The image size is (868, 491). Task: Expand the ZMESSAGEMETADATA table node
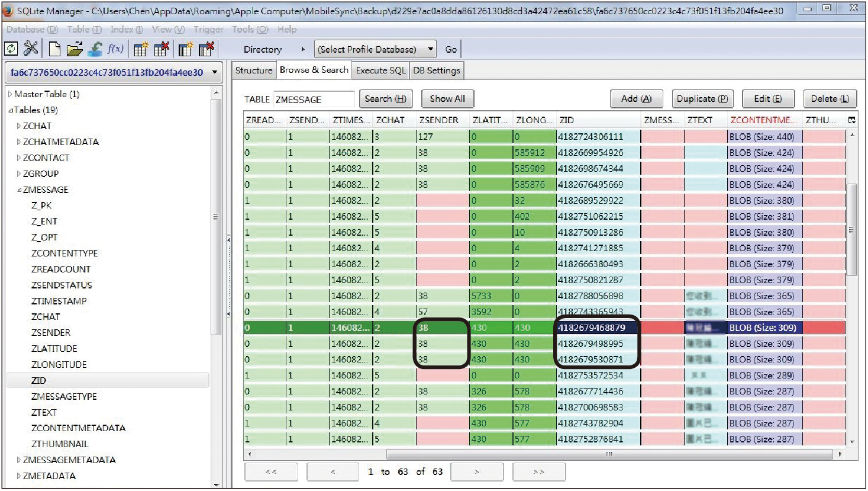19,460
